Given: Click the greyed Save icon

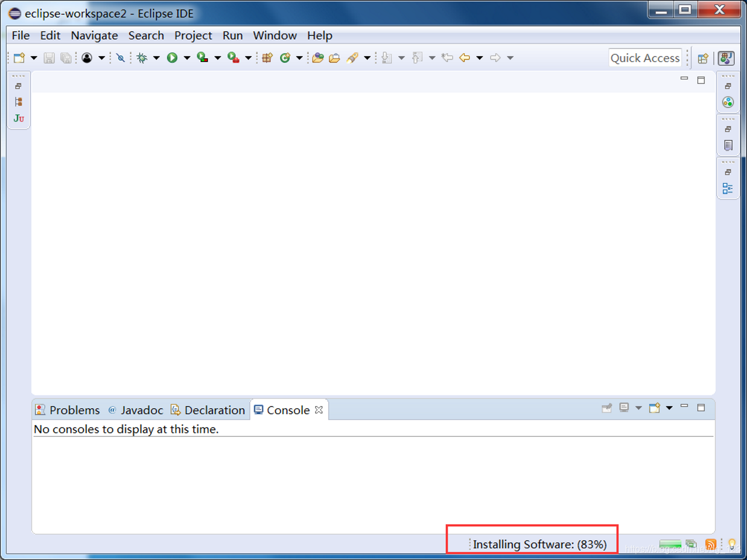Looking at the screenshot, I should click(49, 58).
